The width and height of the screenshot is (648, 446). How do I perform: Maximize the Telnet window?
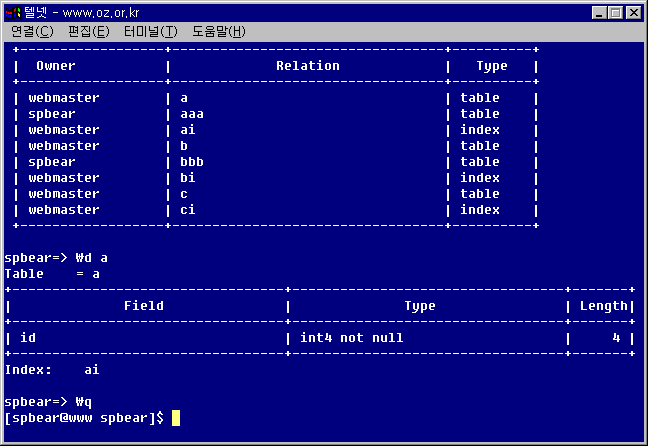pos(615,12)
